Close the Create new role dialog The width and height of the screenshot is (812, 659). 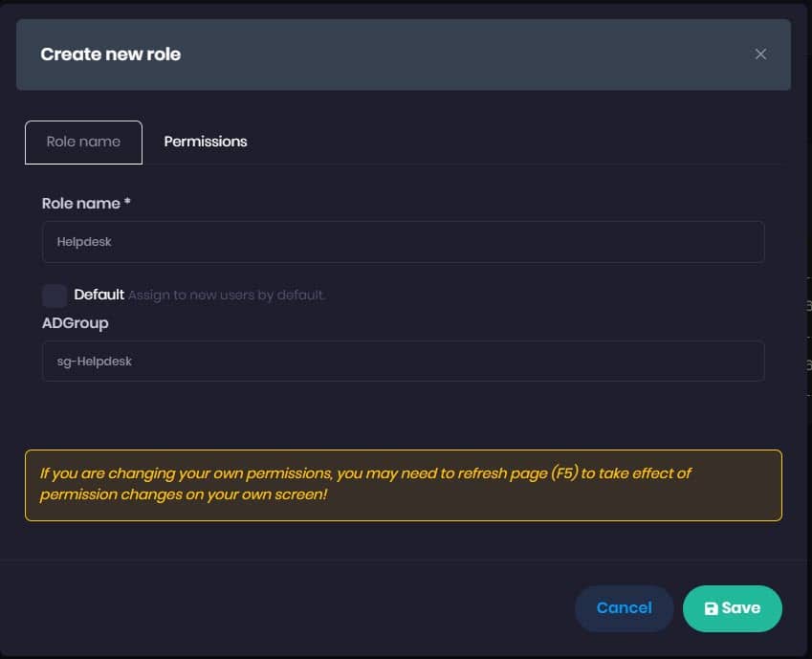click(760, 55)
